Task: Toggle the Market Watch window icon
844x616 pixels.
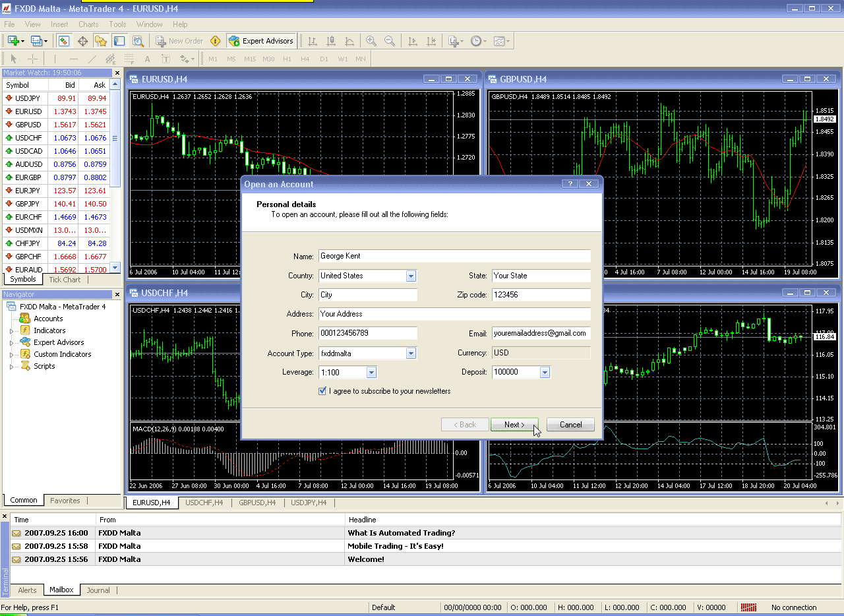Action: pyautogui.click(x=63, y=41)
